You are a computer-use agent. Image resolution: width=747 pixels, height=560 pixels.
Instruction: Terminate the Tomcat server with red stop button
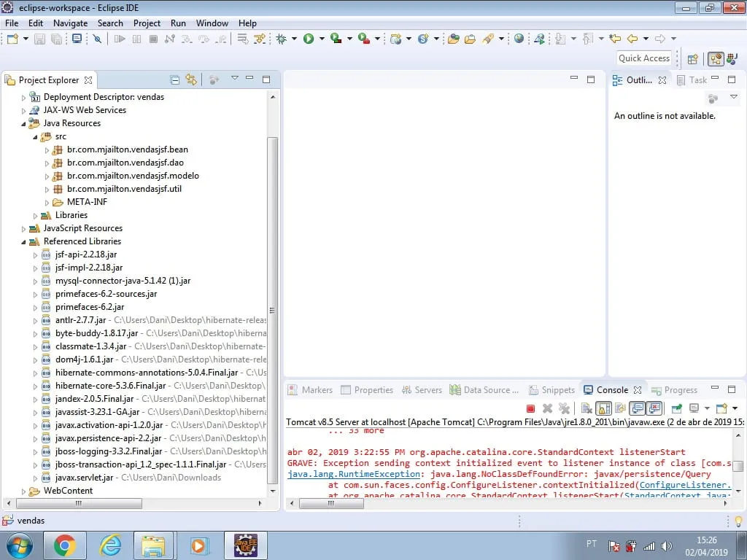click(x=530, y=409)
